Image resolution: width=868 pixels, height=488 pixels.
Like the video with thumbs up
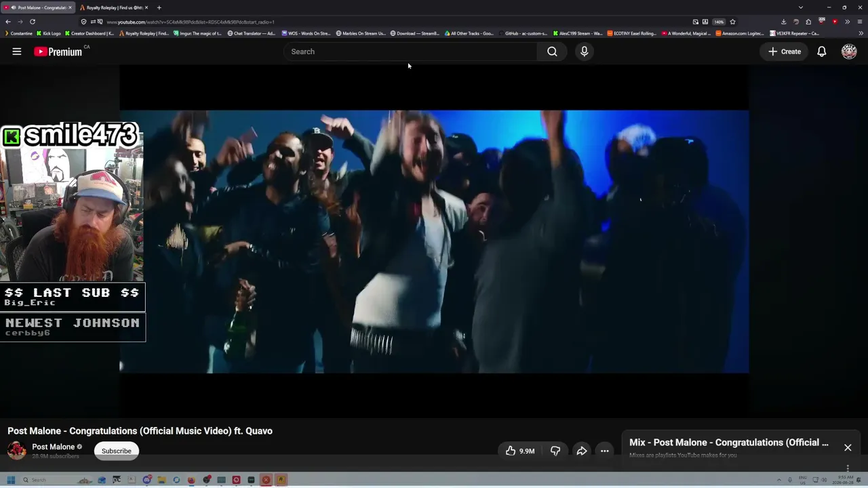pyautogui.click(x=519, y=451)
